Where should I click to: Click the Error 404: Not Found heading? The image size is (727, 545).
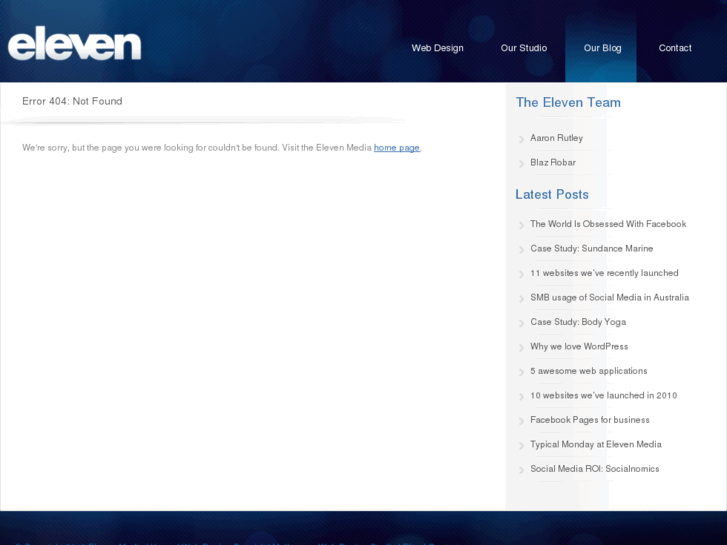pyautogui.click(x=72, y=101)
